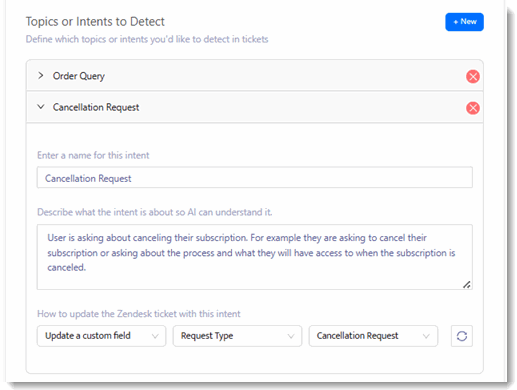Image resolution: width=517 pixels, height=390 pixels.
Task: Click the Order Query header title
Action: coord(79,76)
